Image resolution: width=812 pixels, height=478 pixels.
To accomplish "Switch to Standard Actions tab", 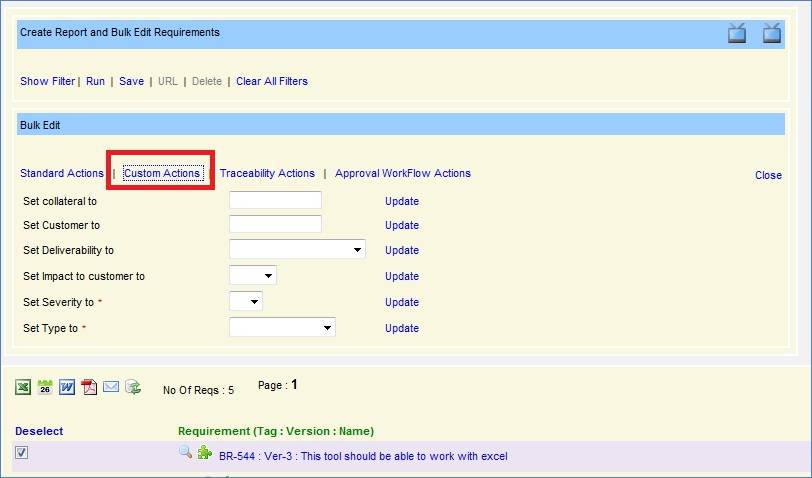I will click(x=62, y=173).
